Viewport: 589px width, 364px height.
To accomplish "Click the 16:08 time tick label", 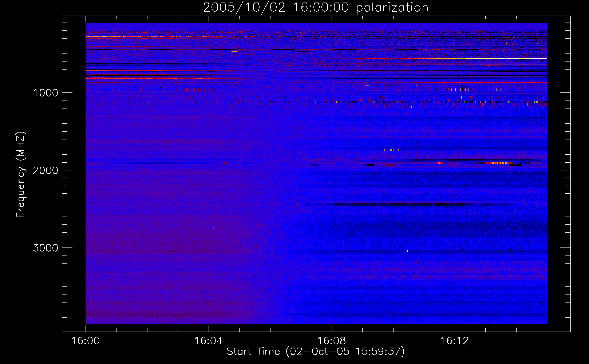I will click(332, 341).
